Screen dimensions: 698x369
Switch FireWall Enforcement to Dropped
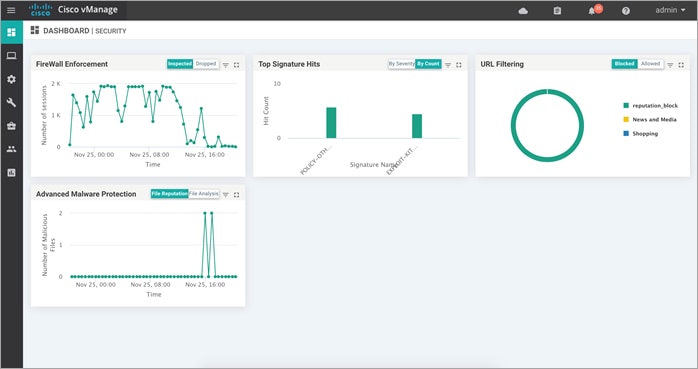(206, 64)
